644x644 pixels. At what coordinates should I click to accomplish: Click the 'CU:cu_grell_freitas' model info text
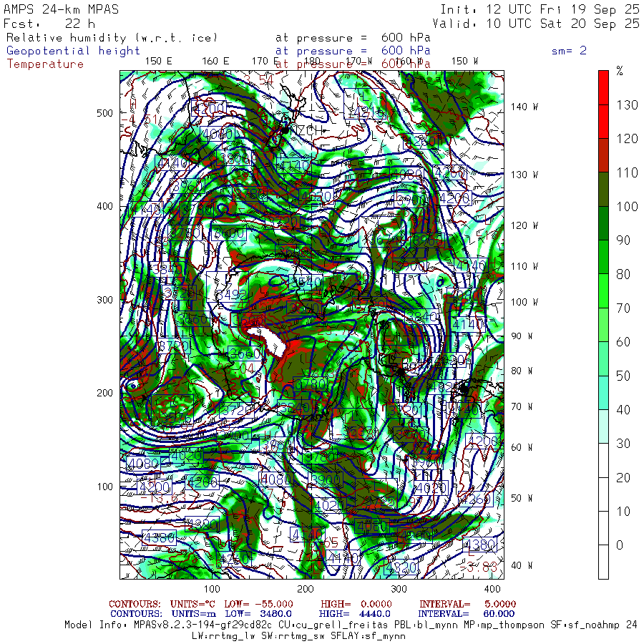(x=333, y=625)
